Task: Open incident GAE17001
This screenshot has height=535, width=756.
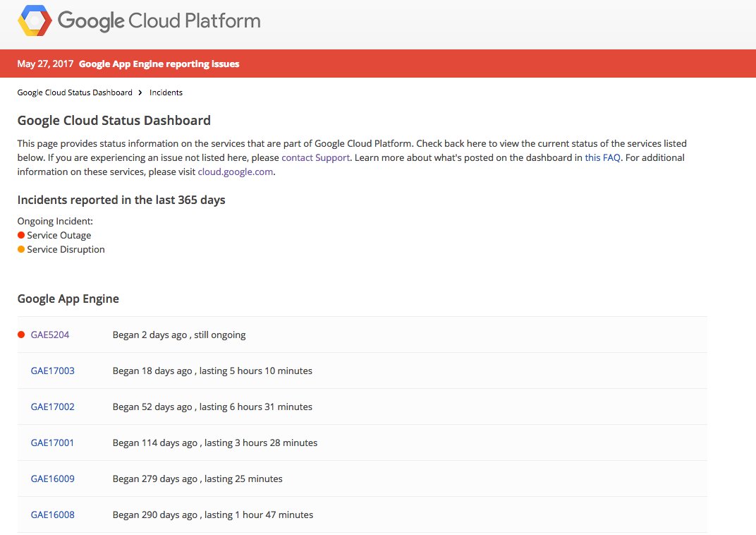Action: coord(52,443)
